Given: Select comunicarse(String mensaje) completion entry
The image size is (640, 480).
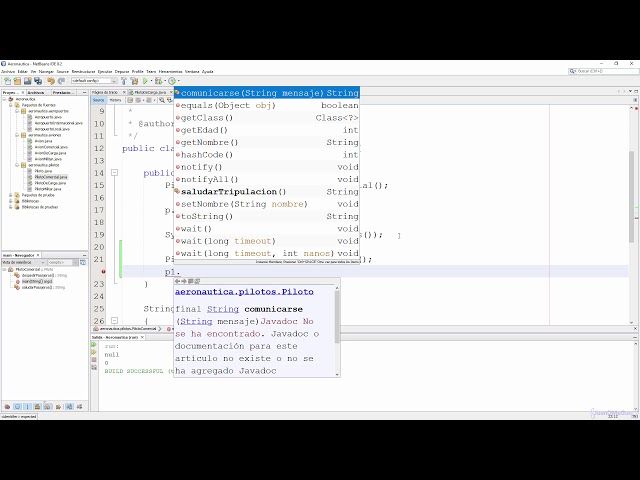Looking at the screenshot, I should (267, 93).
